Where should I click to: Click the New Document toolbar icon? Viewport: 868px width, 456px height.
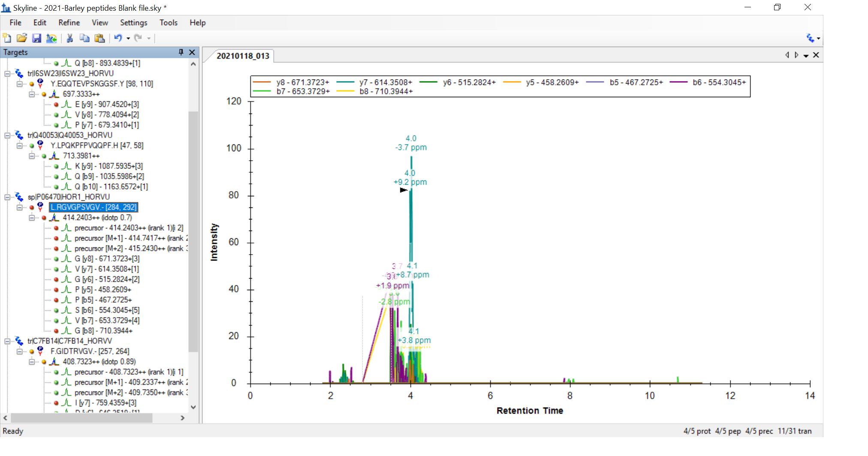pos(7,38)
